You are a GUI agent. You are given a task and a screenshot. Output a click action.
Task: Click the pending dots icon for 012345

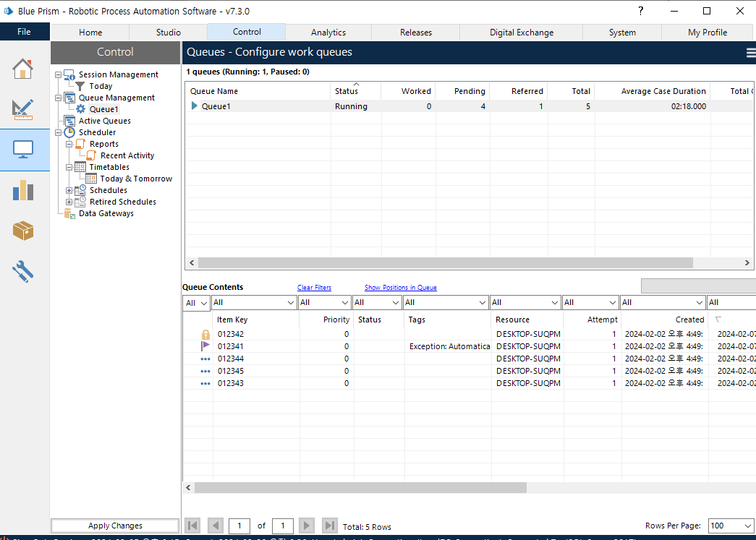click(x=205, y=372)
